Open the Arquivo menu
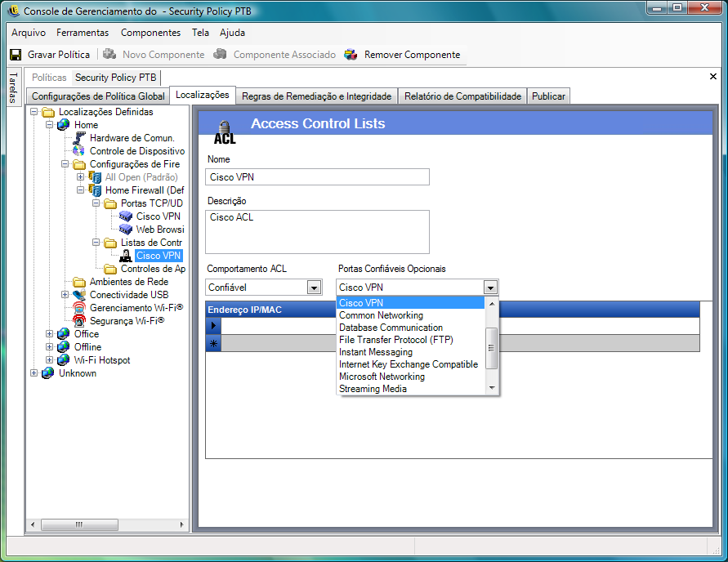 [29, 33]
